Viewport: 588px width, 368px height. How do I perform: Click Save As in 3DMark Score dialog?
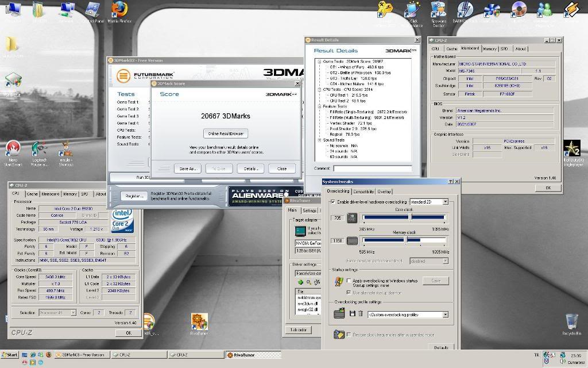click(188, 168)
